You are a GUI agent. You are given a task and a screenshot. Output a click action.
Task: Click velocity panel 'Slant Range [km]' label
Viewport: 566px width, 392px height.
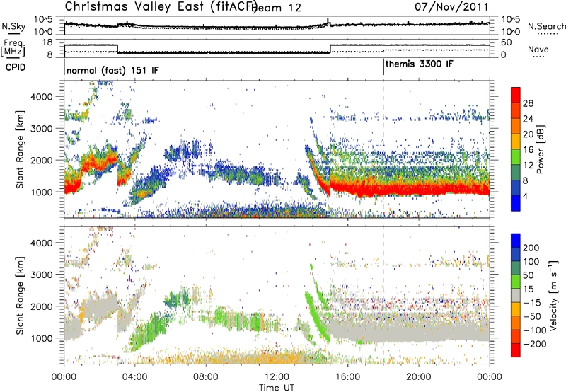pyautogui.click(x=20, y=295)
